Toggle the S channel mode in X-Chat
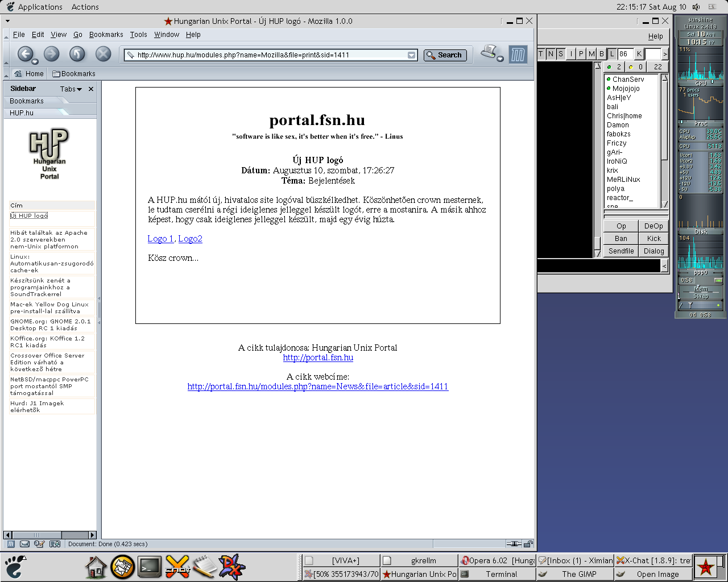This screenshot has height=582, width=728. [561, 54]
